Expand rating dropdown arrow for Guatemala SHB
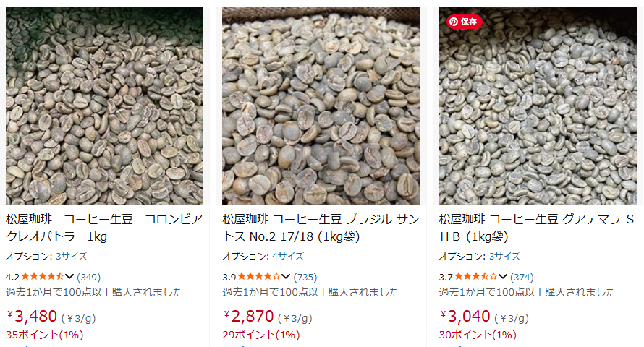Image resolution: width=644 pixels, height=347 pixels. (x=503, y=276)
